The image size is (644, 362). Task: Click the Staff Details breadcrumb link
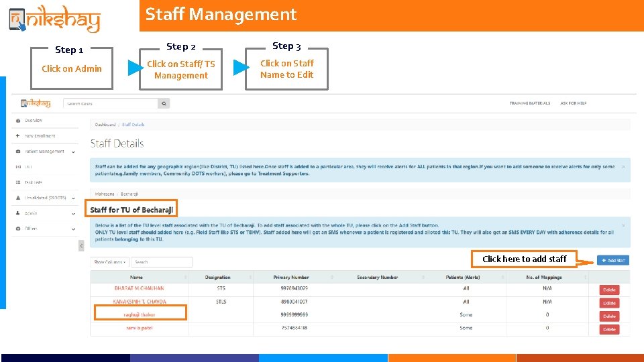point(133,125)
